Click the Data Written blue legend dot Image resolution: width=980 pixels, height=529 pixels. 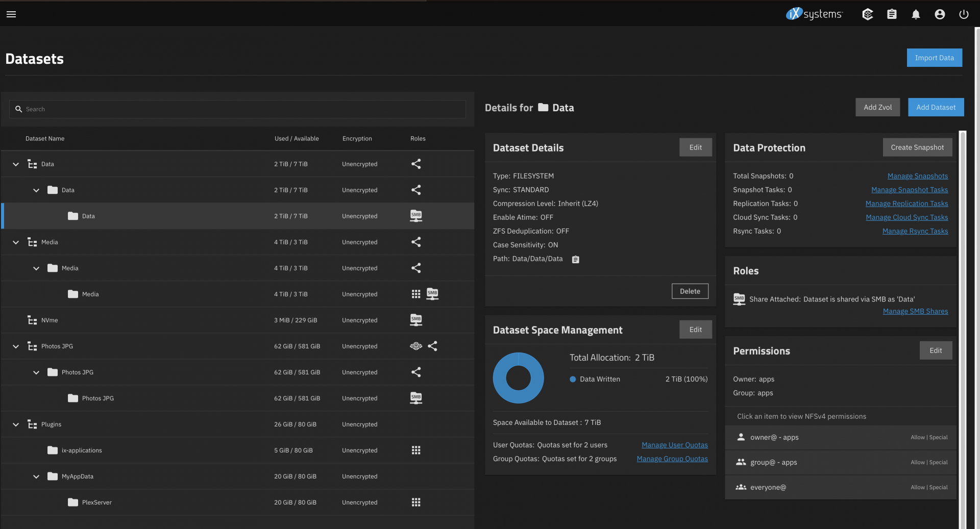[x=573, y=379]
